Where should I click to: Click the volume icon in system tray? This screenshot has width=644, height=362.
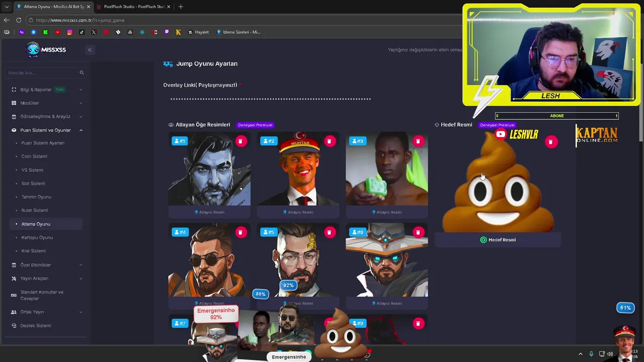pos(610,354)
